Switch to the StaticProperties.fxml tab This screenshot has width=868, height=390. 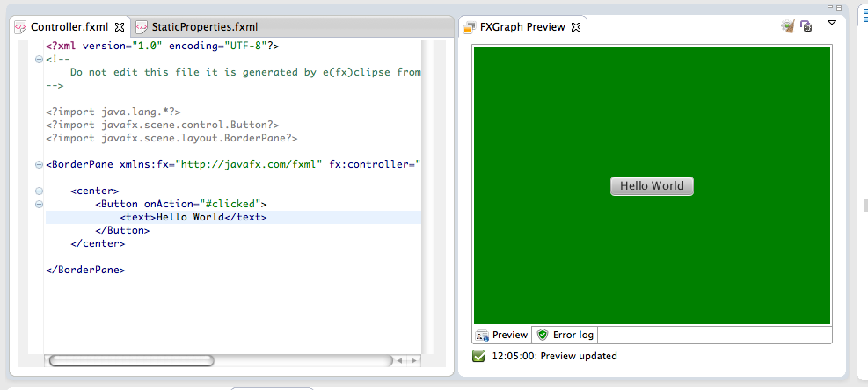point(204,27)
